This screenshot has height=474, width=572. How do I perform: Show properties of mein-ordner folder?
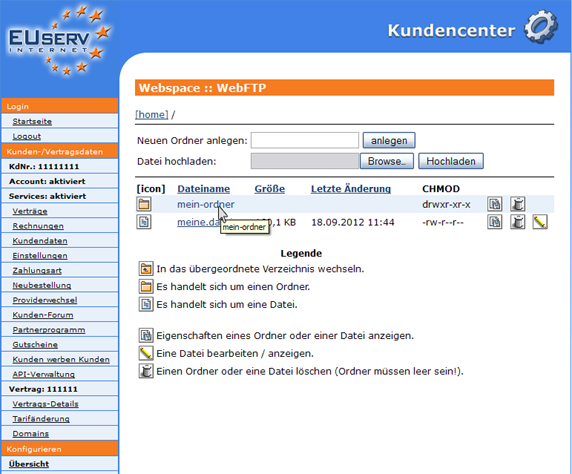(495, 204)
